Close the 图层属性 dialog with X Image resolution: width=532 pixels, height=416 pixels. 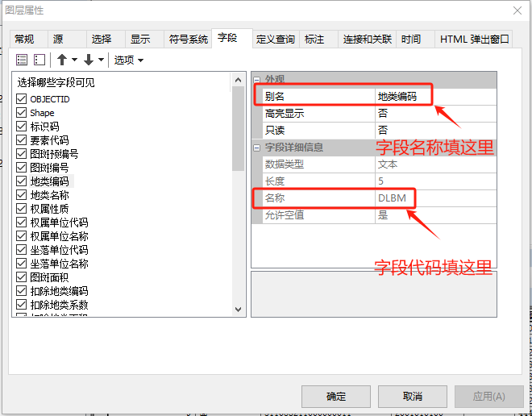point(516,10)
